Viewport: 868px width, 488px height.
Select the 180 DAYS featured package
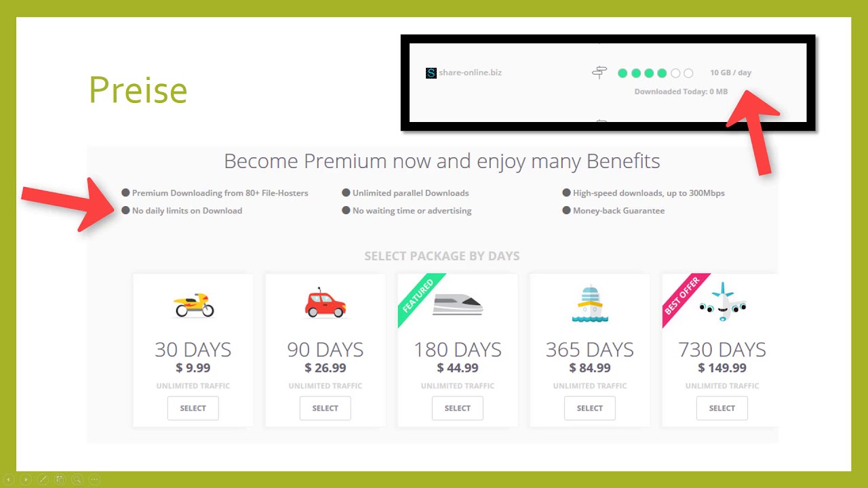[x=458, y=408]
